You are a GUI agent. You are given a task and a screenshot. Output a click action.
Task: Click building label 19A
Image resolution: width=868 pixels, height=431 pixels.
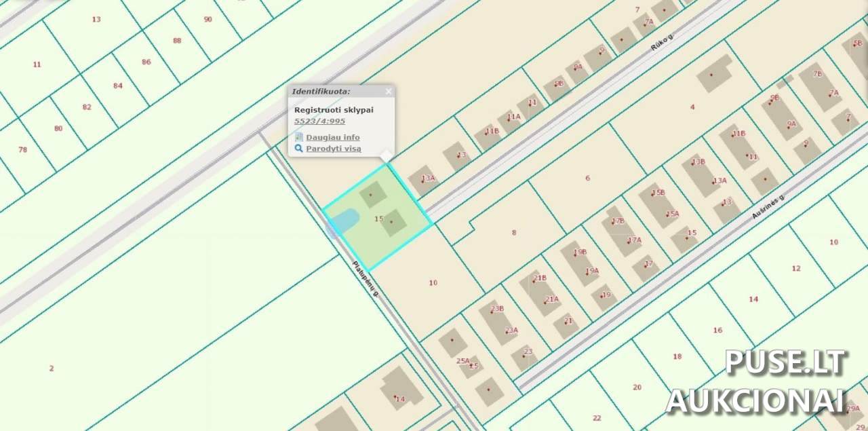[x=592, y=270]
